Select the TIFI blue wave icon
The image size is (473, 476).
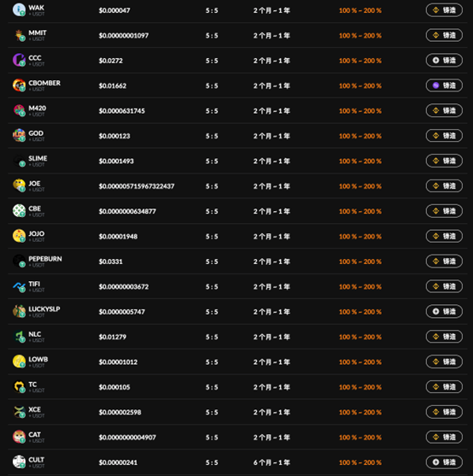click(19, 286)
